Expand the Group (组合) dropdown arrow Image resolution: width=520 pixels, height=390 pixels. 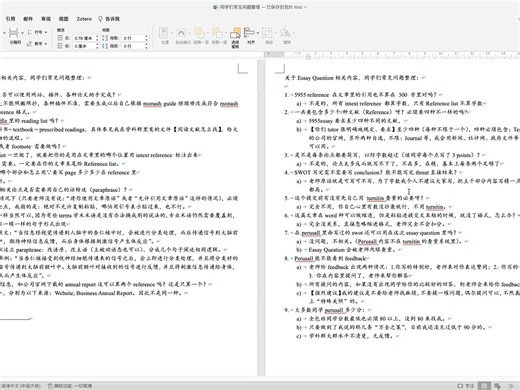[x=276, y=33]
